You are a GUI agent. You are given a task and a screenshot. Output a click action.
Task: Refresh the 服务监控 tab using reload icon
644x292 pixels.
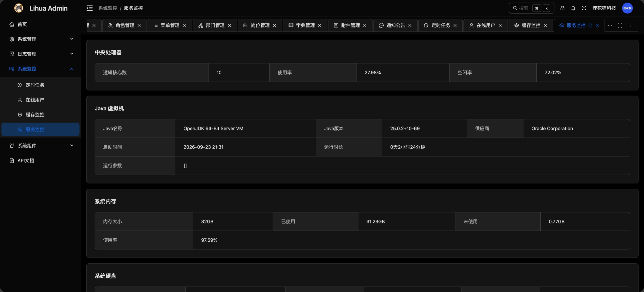click(x=590, y=25)
